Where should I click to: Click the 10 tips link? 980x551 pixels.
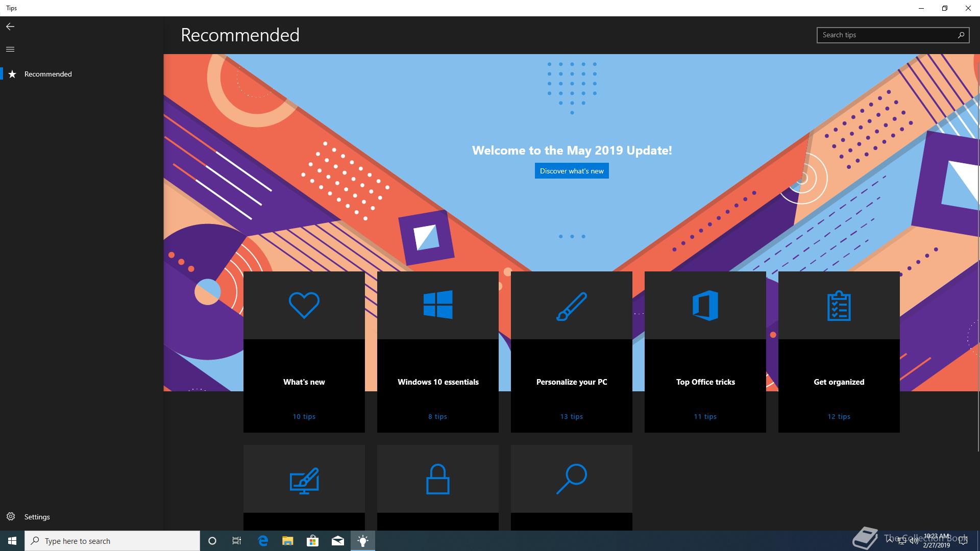pos(304,416)
